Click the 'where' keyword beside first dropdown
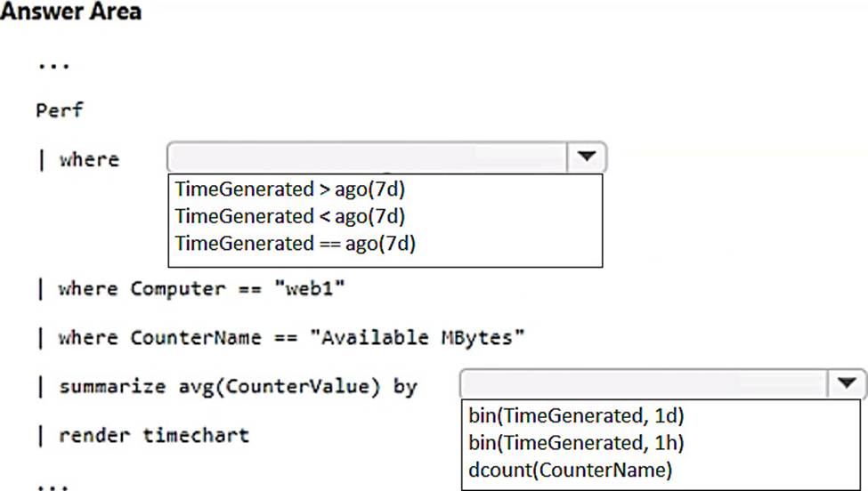Screen dimensions: 868x491 pyautogui.click(x=88, y=159)
